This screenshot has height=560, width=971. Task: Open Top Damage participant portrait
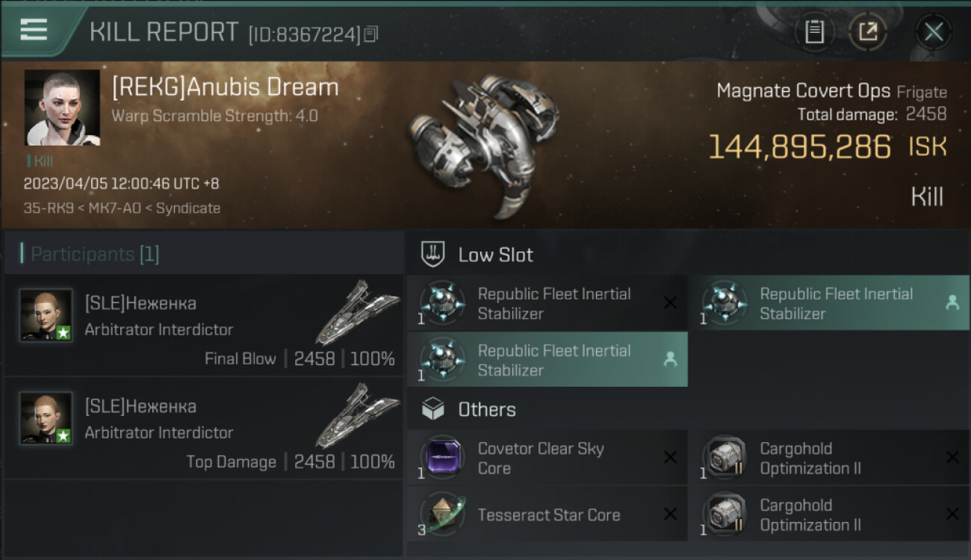tap(46, 419)
